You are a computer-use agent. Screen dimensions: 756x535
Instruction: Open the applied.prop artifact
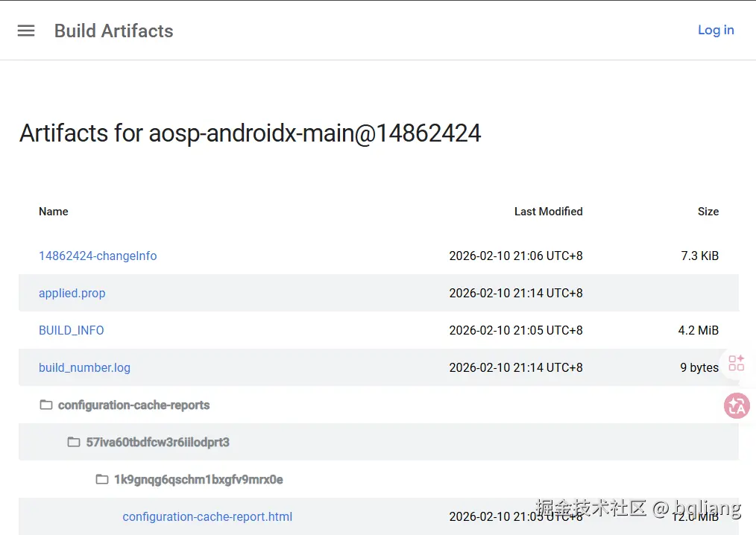pyautogui.click(x=72, y=293)
